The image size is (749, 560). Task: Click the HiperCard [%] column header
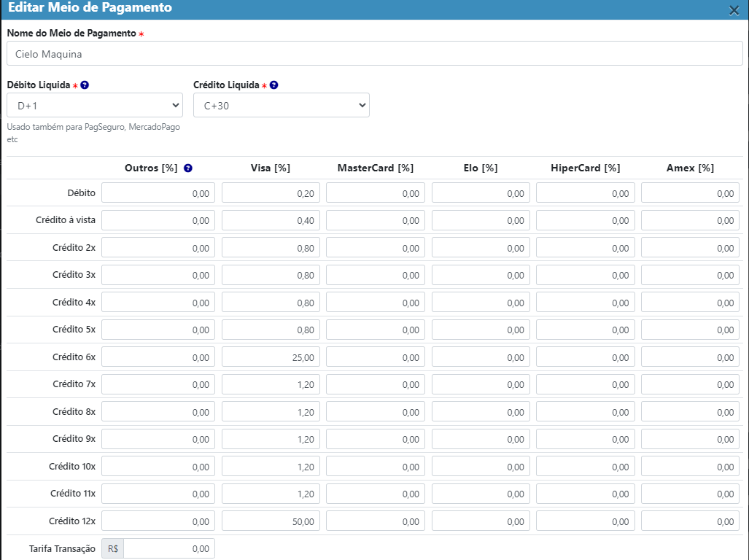[585, 168]
